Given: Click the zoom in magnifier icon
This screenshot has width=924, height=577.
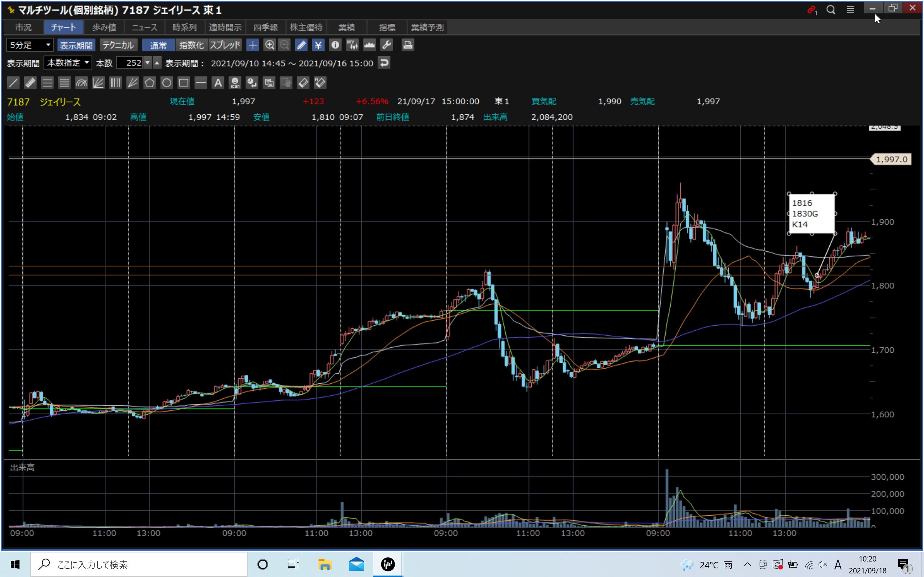Looking at the screenshot, I should 270,45.
